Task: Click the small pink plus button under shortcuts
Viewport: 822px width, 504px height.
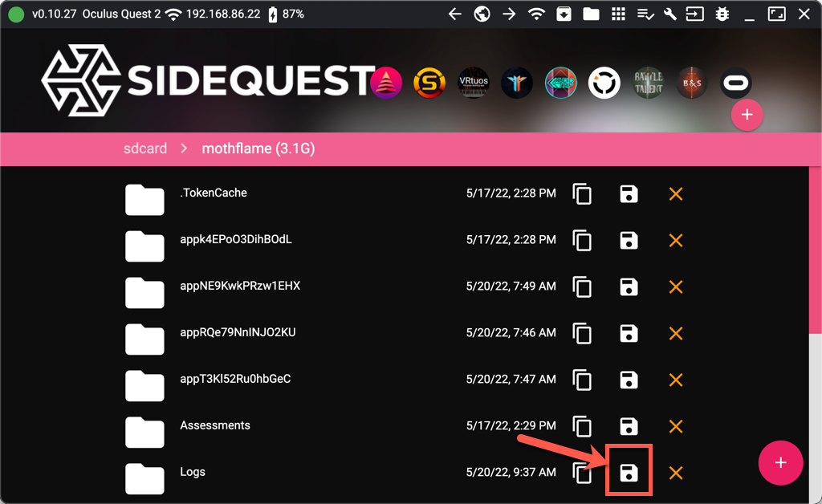Action: click(x=747, y=115)
